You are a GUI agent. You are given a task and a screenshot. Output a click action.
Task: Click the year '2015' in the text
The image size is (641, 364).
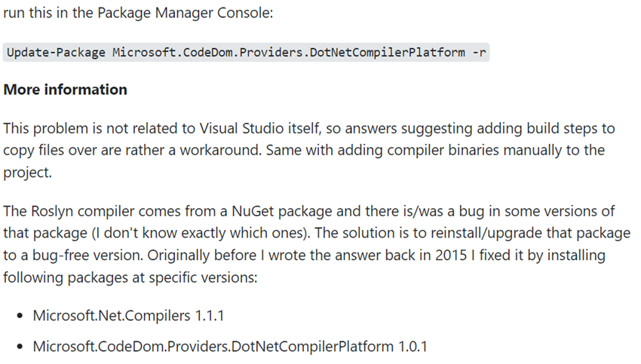(451, 255)
